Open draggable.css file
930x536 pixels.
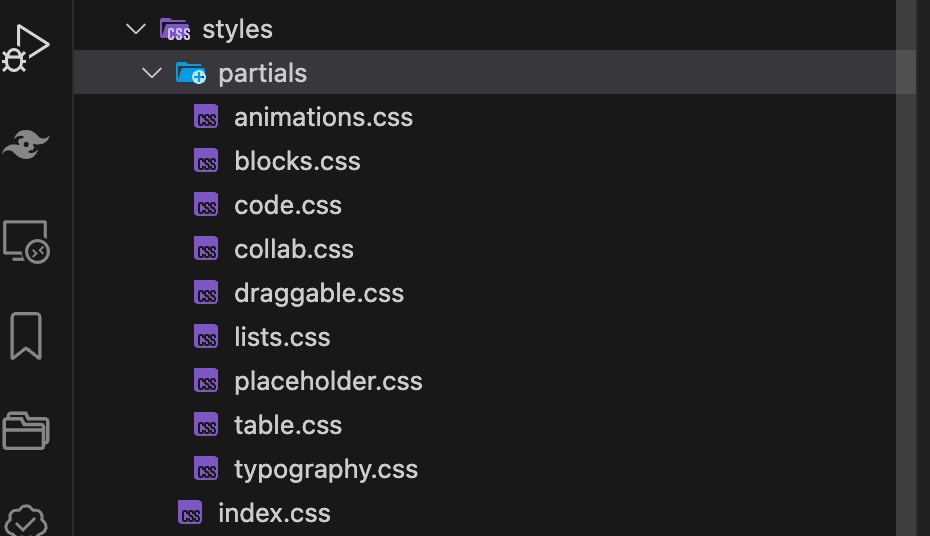319,293
